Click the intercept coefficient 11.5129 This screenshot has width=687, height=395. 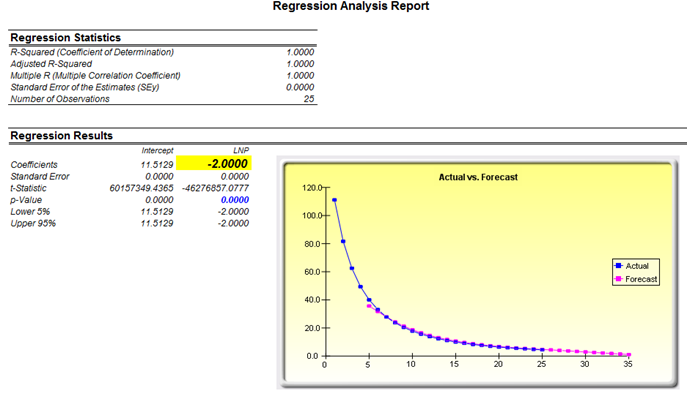click(x=157, y=165)
